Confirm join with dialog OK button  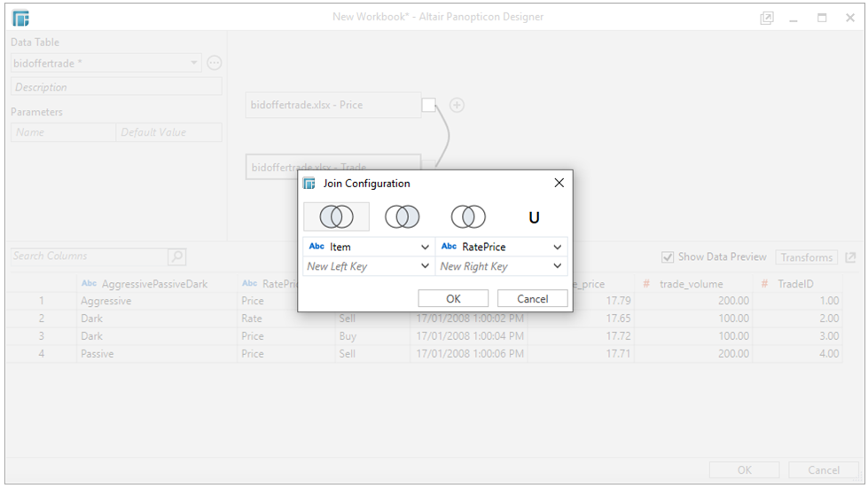[453, 299]
